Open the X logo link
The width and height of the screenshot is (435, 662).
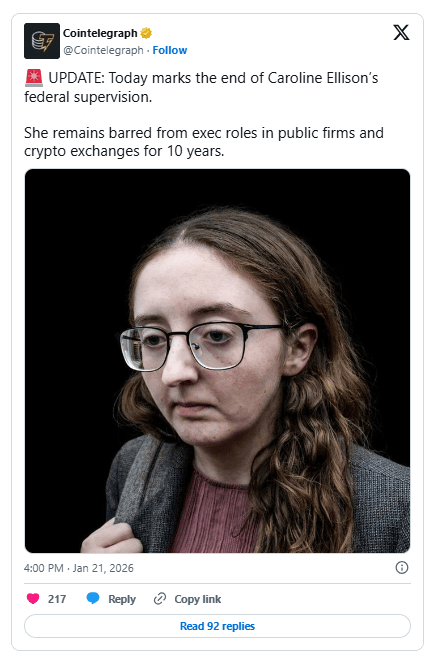(x=401, y=33)
